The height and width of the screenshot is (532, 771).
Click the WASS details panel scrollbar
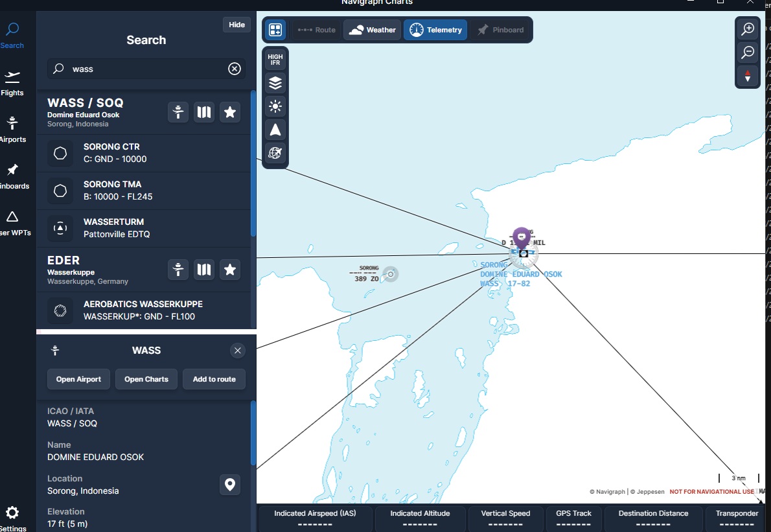point(253,433)
